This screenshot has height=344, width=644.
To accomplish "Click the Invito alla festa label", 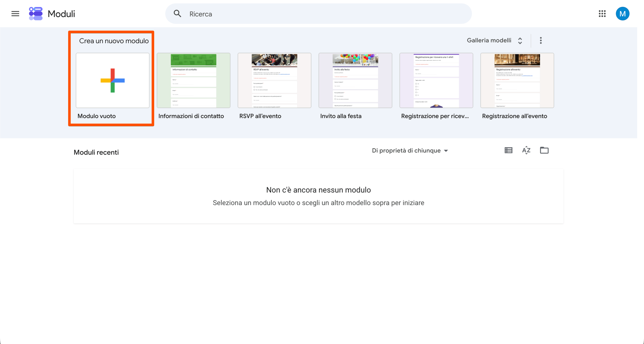I will tap(341, 116).
